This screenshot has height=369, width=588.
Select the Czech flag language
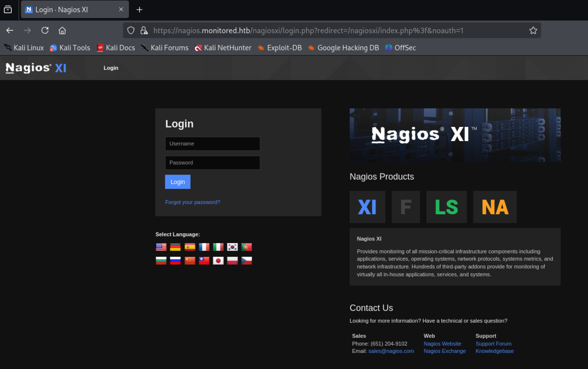[x=246, y=261]
